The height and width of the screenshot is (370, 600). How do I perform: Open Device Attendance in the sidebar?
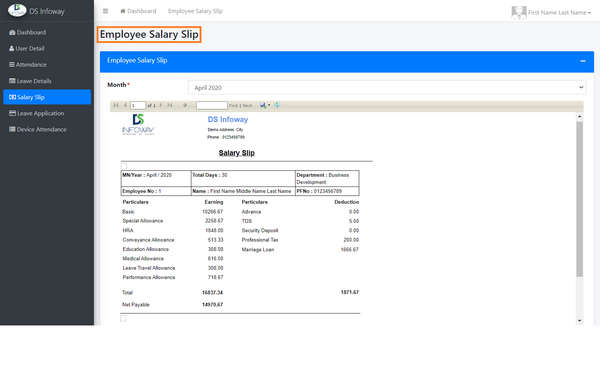(x=38, y=129)
